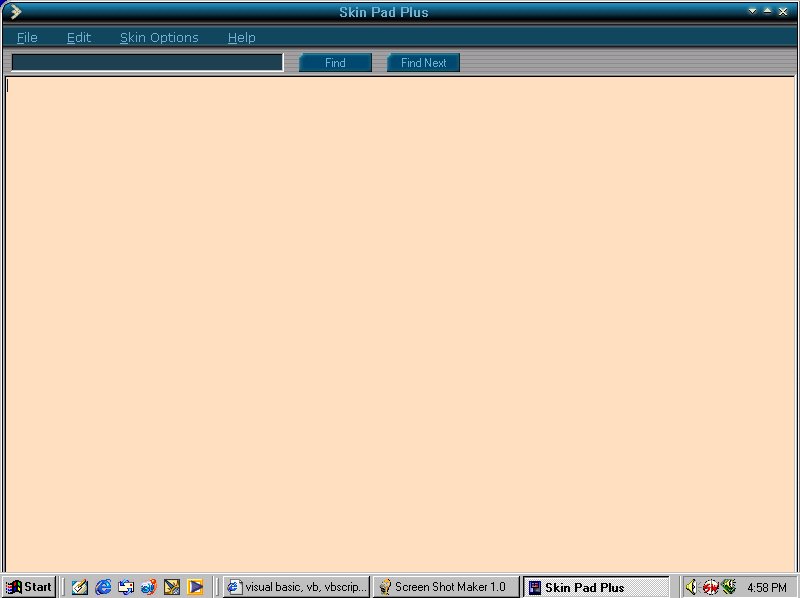The width and height of the screenshot is (800, 598).
Task: Click the yellow sword quick launch icon
Action: pyautogui.click(x=172, y=587)
